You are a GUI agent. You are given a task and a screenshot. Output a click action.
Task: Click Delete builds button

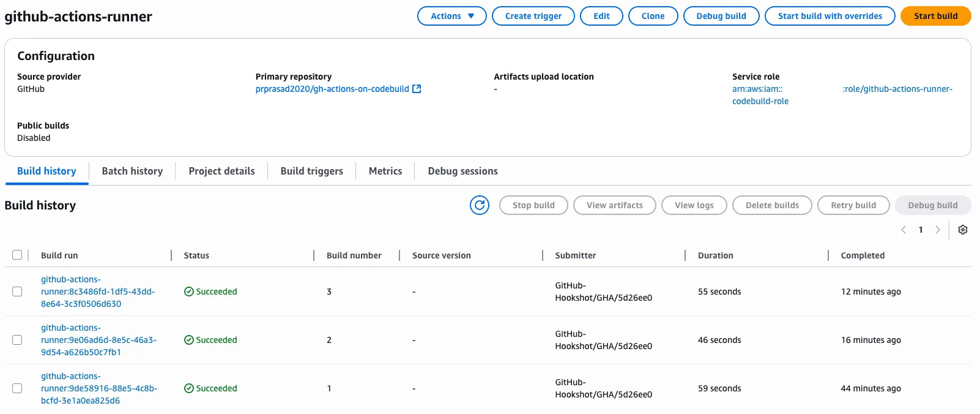pos(772,205)
